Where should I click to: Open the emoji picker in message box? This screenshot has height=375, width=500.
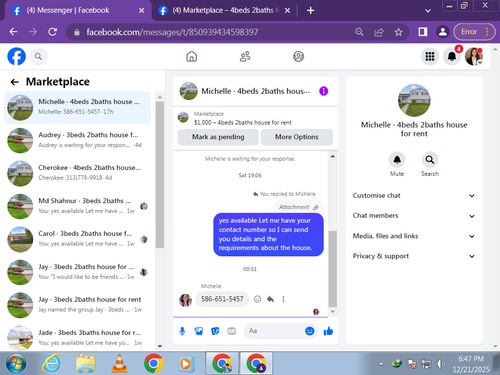click(x=310, y=331)
